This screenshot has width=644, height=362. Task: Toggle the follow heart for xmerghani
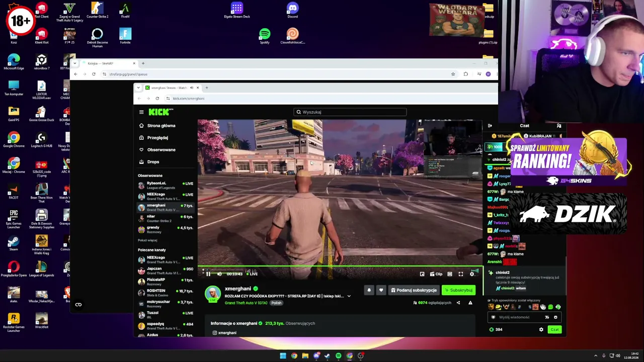[x=381, y=290]
